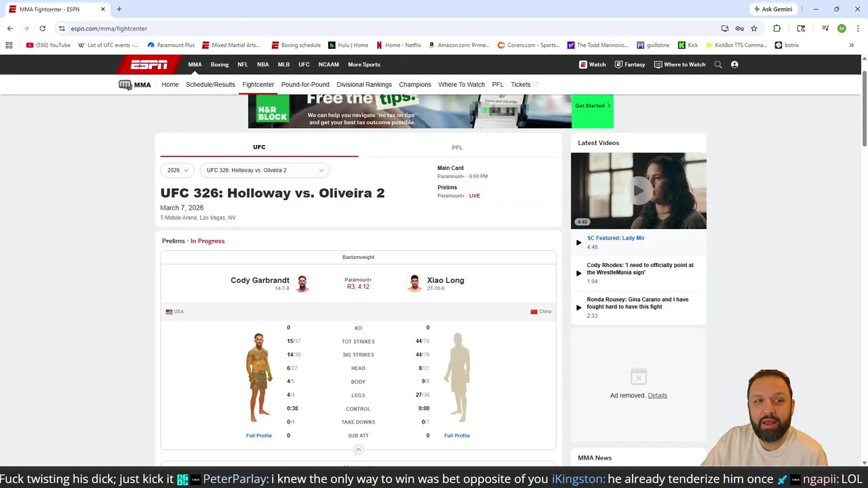Click the ESPN Watch icon link
This screenshot has height=488, width=868.
pos(592,64)
